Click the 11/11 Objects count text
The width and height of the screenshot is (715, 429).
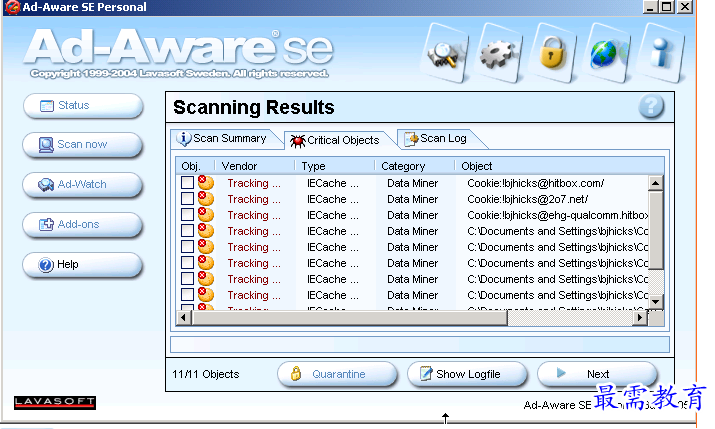click(x=206, y=374)
